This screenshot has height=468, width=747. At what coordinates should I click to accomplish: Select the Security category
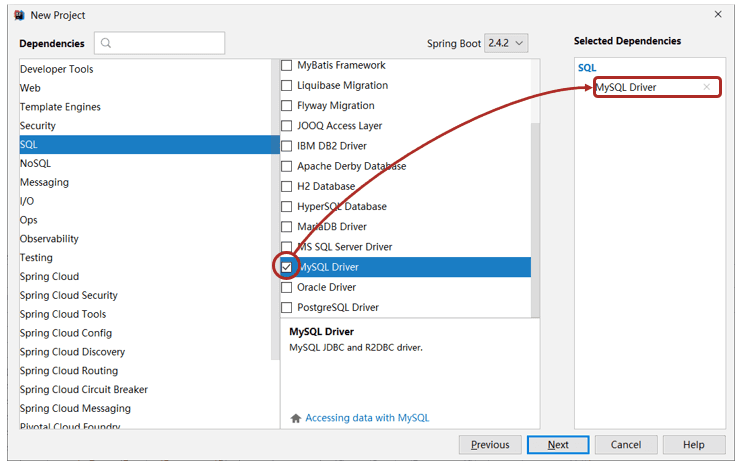[38, 126]
